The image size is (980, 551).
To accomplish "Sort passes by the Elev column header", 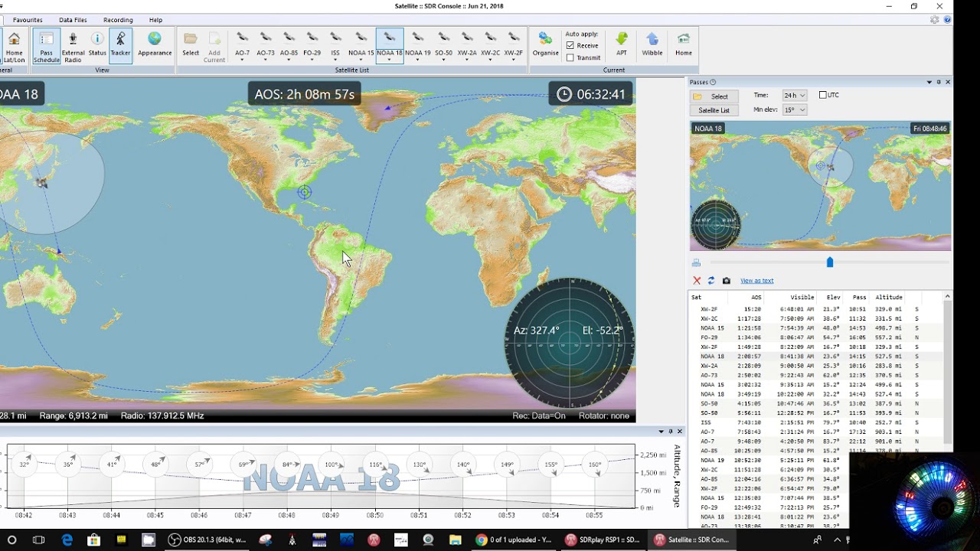I will [x=833, y=297].
